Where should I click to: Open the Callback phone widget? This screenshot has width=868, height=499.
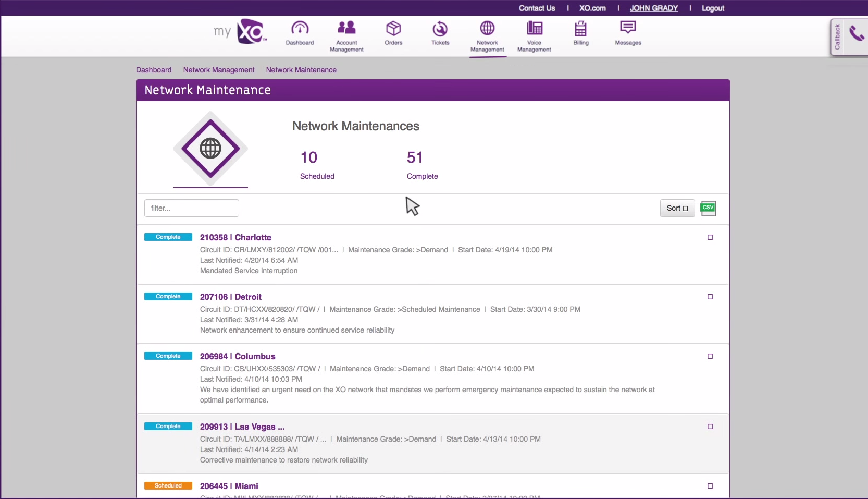pos(850,36)
